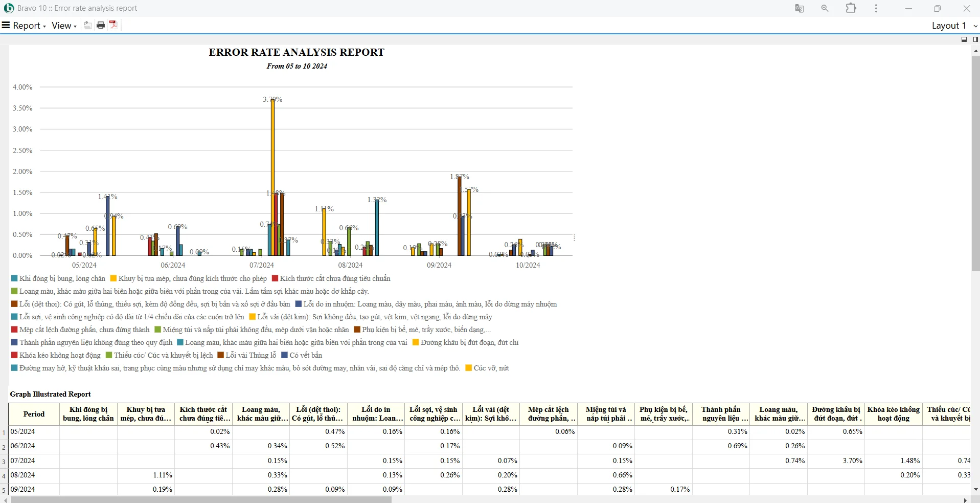This screenshot has height=503, width=980.
Task: Click the grayed-out folder export icon
Action: pos(88,25)
